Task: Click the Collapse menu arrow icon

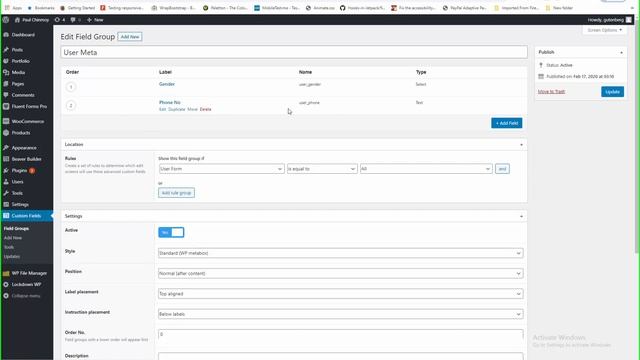Action: 6,296
